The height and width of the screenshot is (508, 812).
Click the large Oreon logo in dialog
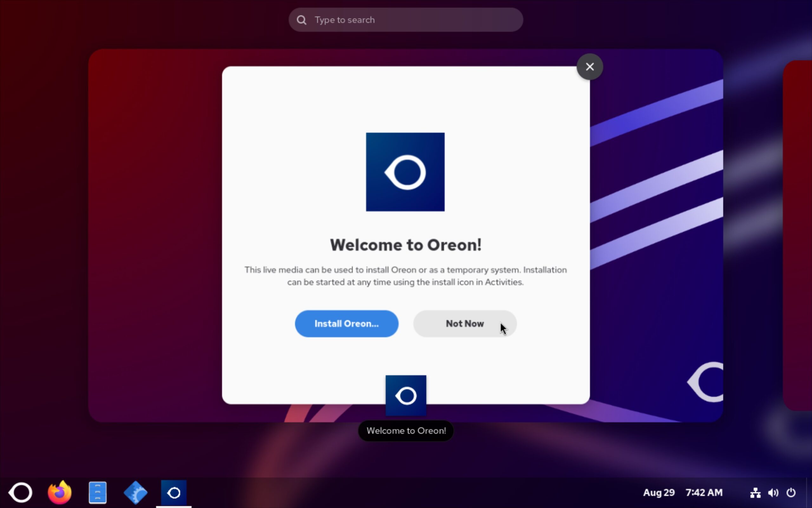405,172
